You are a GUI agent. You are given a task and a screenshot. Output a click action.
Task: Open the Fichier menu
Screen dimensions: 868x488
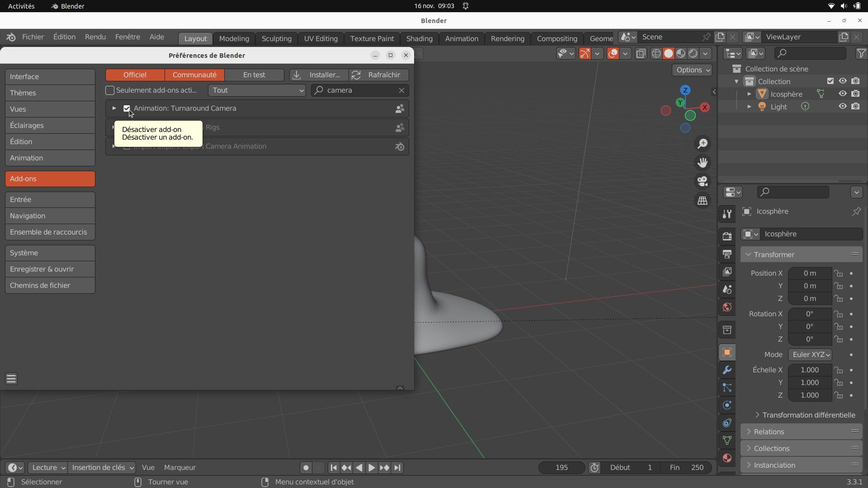33,37
